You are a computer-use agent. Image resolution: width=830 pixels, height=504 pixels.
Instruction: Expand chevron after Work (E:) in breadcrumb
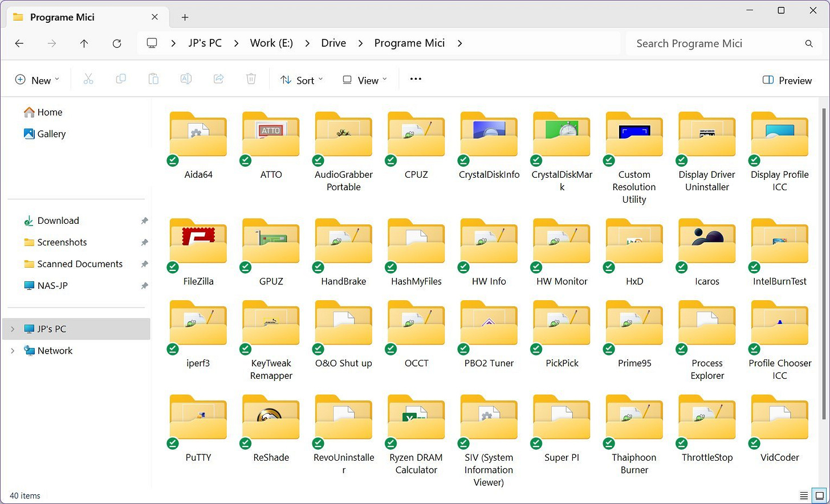[x=308, y=43]
